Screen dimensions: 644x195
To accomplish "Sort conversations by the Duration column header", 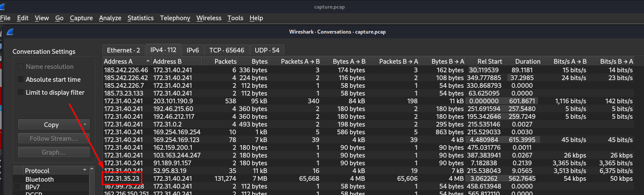I will [x=522, y=62].
